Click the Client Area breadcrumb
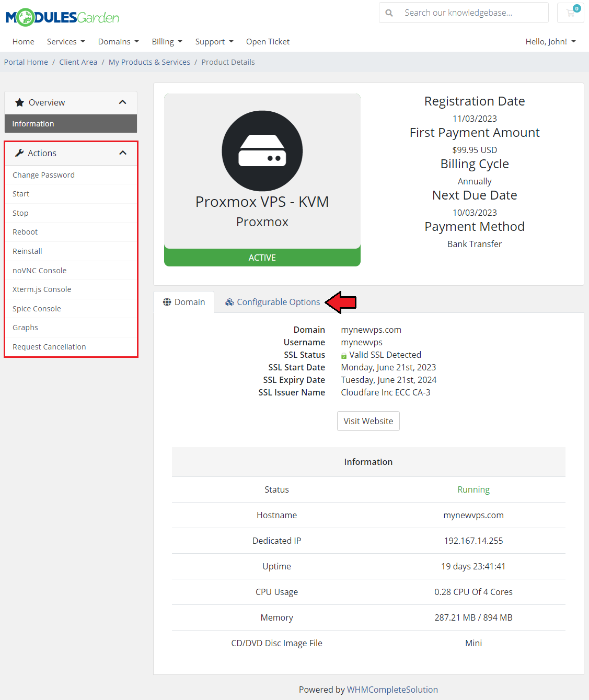 pyautogui.click(x=78, y=62)
